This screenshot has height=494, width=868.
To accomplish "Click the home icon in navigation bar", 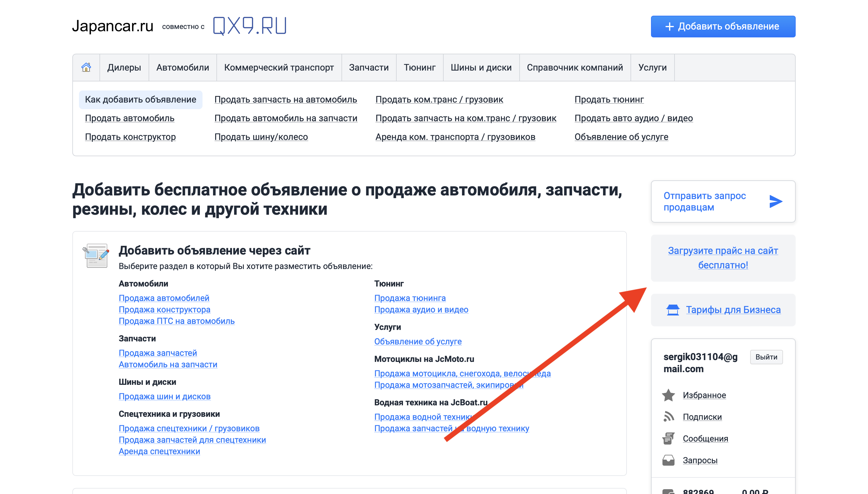I will click(x=86, y=67).
